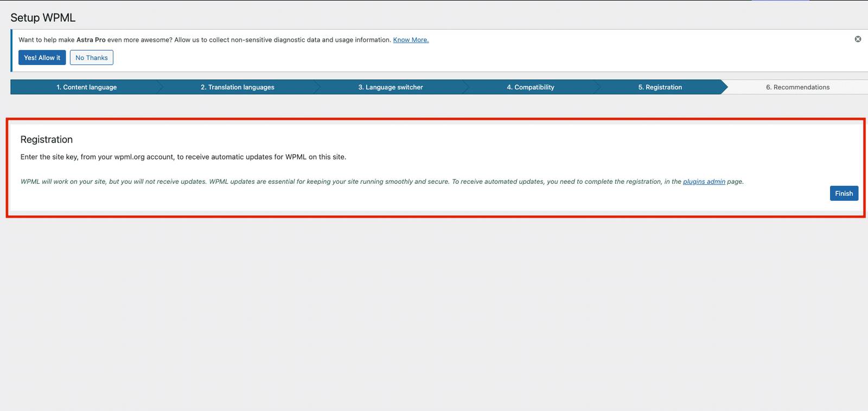Jump to the Language switcher step
This screenshot has height=411, width=868.
(x=391, y=87)
